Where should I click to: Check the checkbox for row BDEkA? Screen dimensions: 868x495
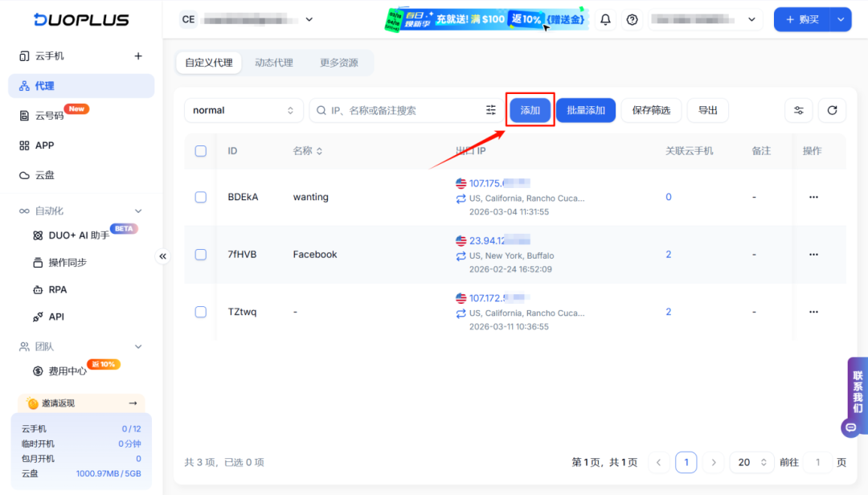point(200,197)
